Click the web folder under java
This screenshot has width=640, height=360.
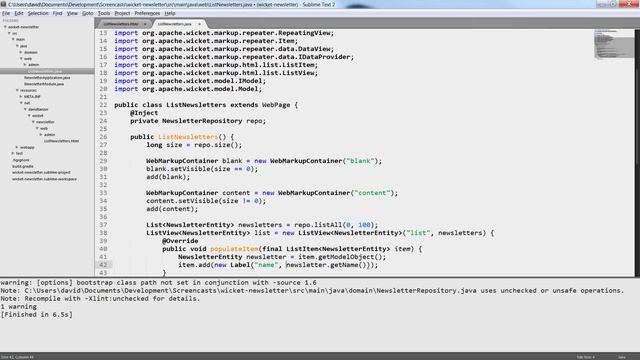pos(28,59)
